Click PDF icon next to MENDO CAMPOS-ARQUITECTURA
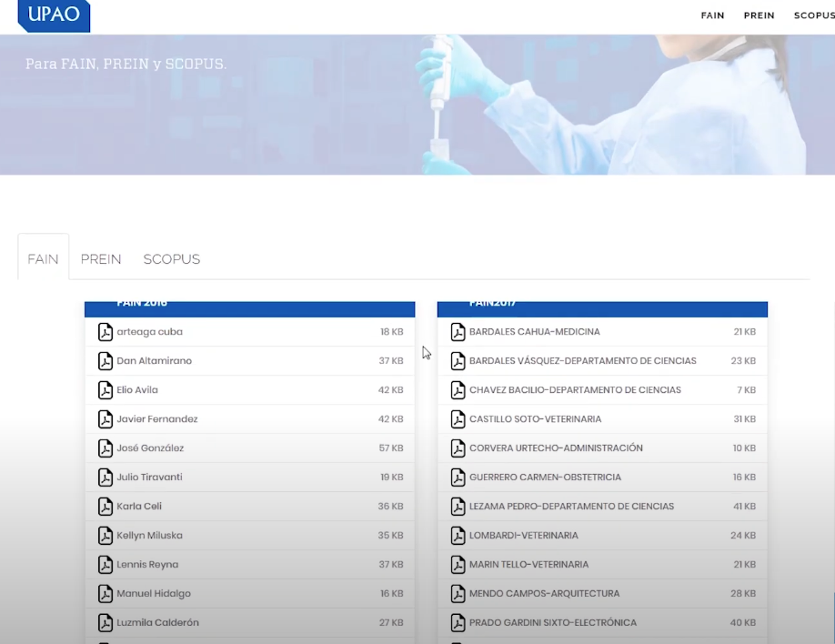This screenshot has height=644, width=835. (x=458, y=594)
